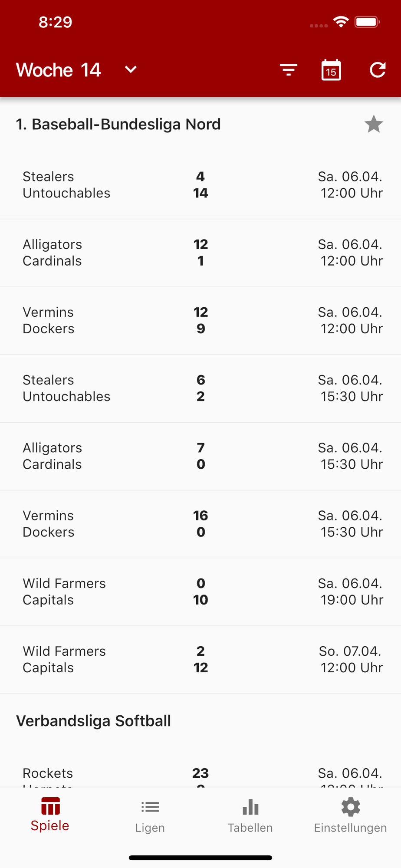Tap the Einstellungen gear icon
The height and width of the screenshot is (868, 401).
(351, 807)
